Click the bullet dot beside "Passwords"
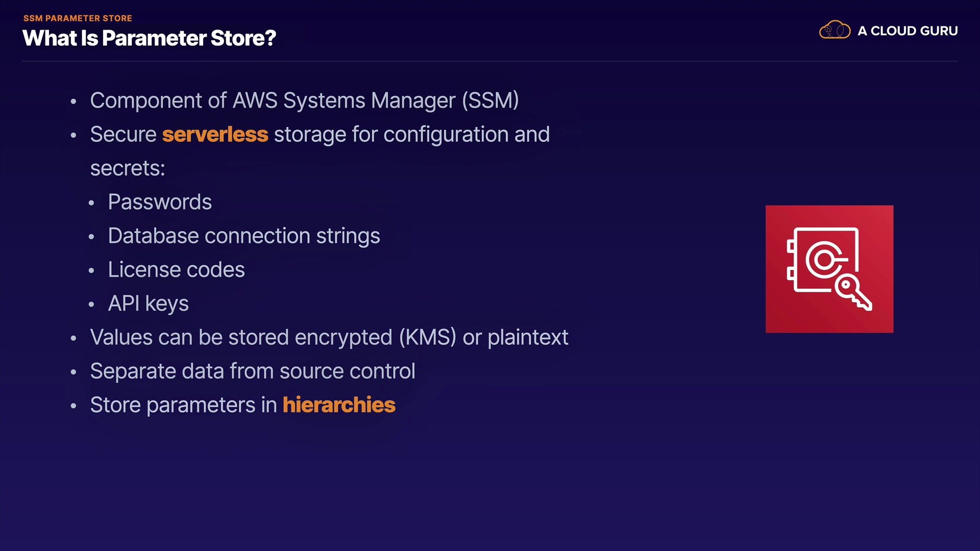This screenshot has width=980, height=551. click(x=91, y=203)
